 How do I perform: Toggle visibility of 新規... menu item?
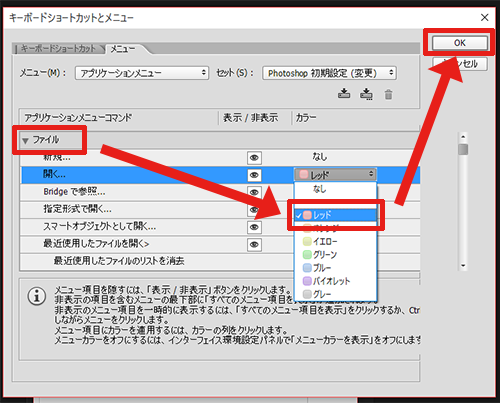(x=254, y=158)
